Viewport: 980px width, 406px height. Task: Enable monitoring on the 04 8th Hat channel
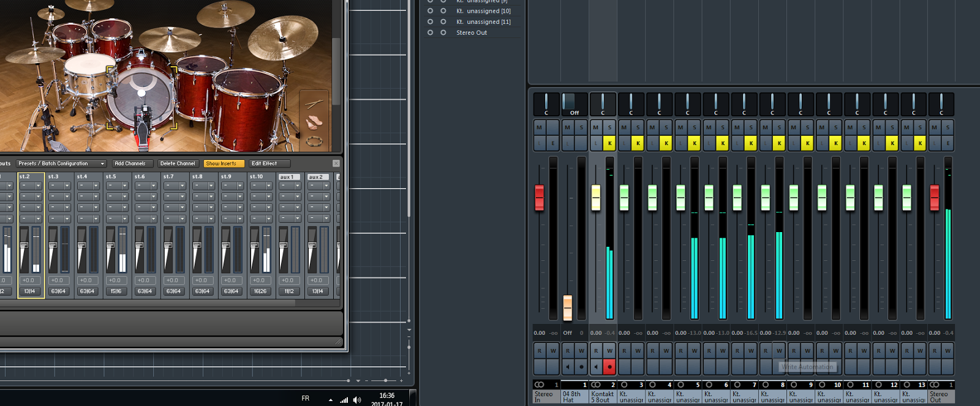click(x=568, y=367)
